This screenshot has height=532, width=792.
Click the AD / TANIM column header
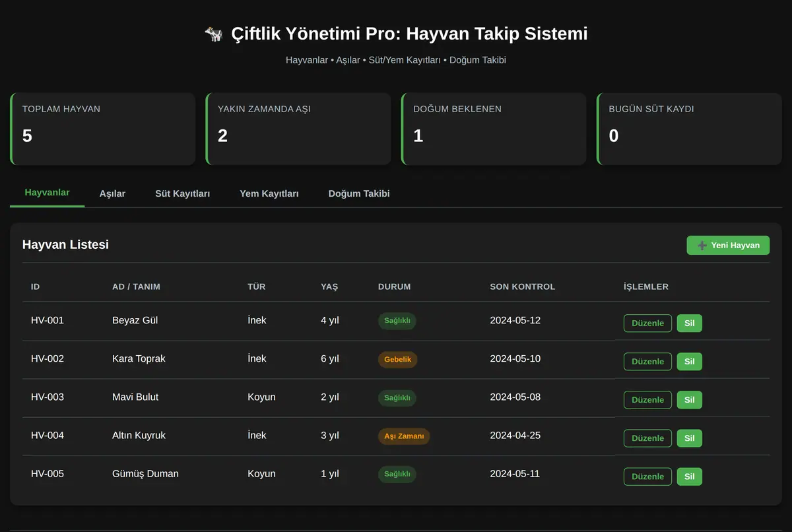pyautogui.click(x=137, y=286)
